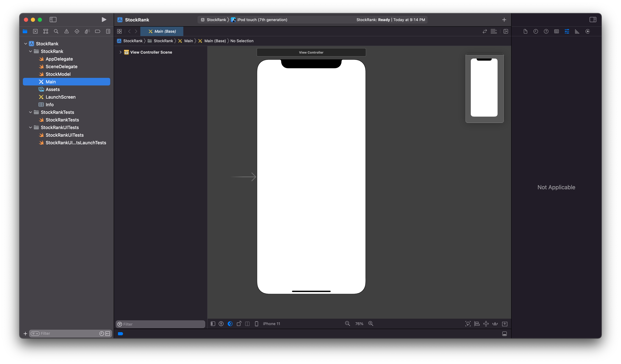
Task: Toggle the right inspector panel
Action: 593,20
